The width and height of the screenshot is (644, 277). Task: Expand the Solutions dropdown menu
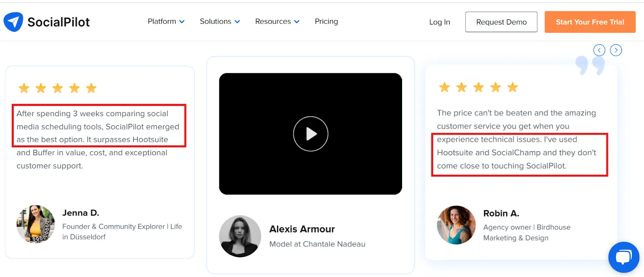pos(220,21)
